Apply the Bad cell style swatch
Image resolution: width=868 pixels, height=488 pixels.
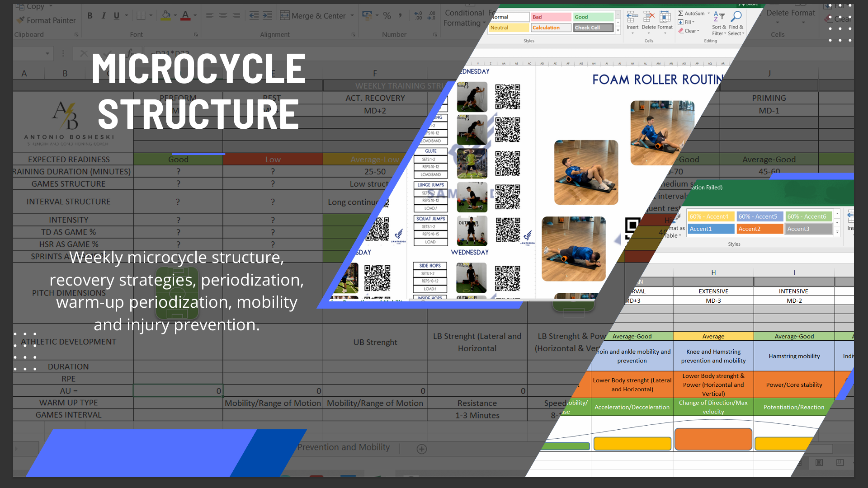coord(551,17)
